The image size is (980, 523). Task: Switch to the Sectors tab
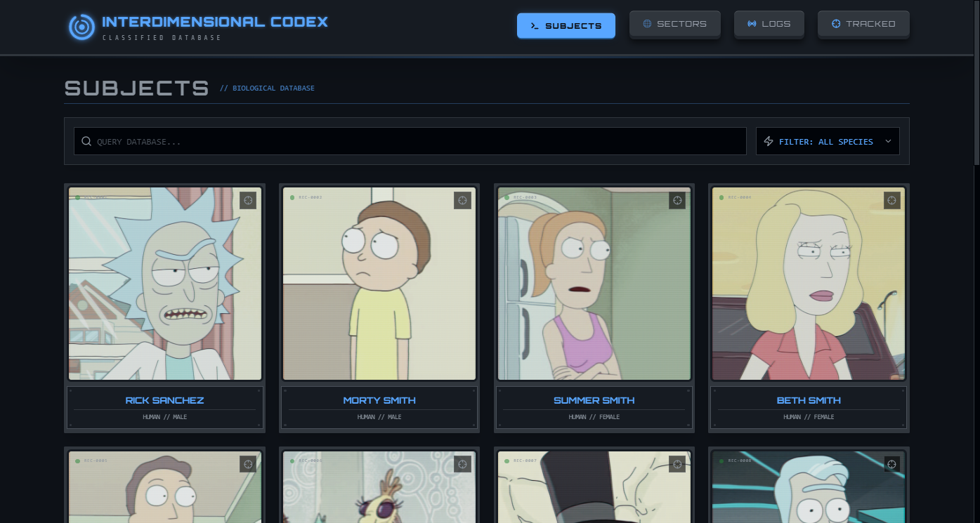click(x=675, y=24)
